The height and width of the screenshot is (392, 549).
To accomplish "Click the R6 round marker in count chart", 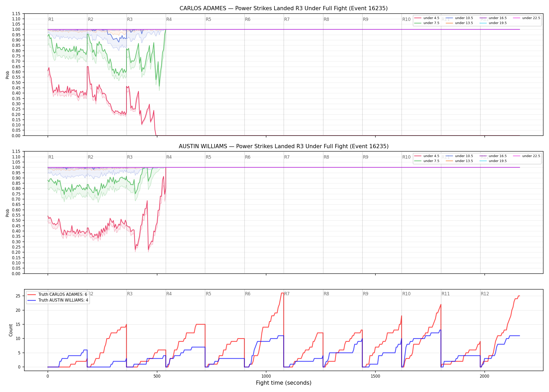I will 248,294.
